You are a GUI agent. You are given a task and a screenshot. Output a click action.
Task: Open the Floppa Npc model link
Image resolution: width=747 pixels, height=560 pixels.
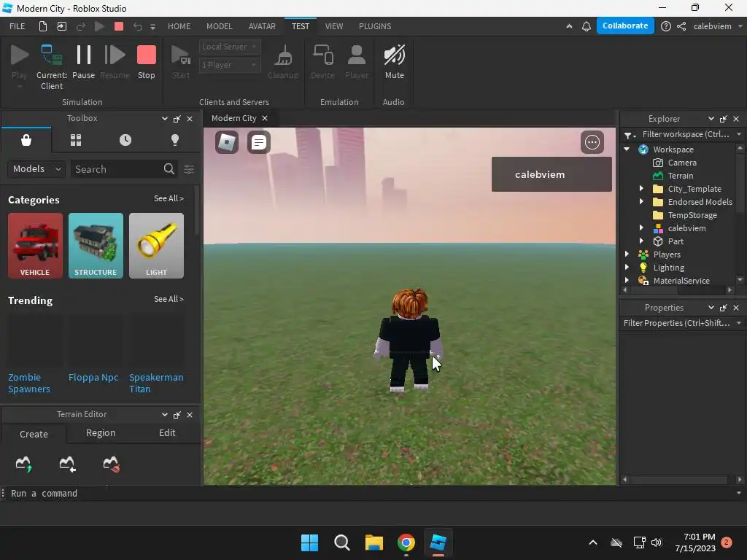tap(93, 378)
